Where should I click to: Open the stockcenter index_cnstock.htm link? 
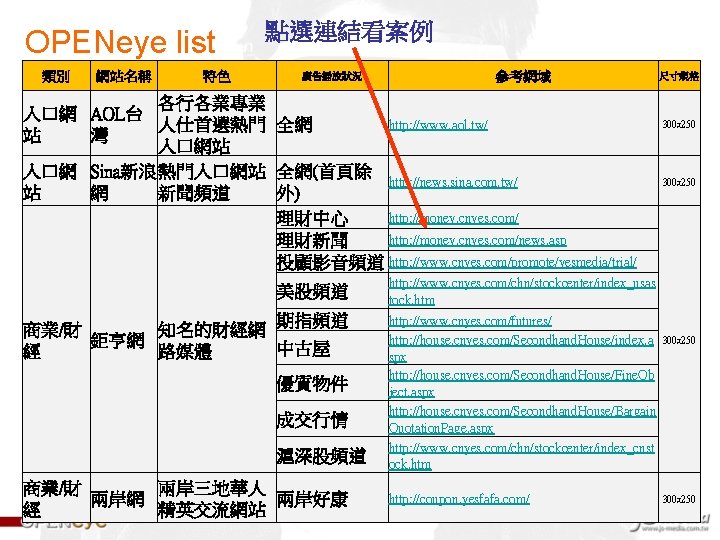pos(522,456)
